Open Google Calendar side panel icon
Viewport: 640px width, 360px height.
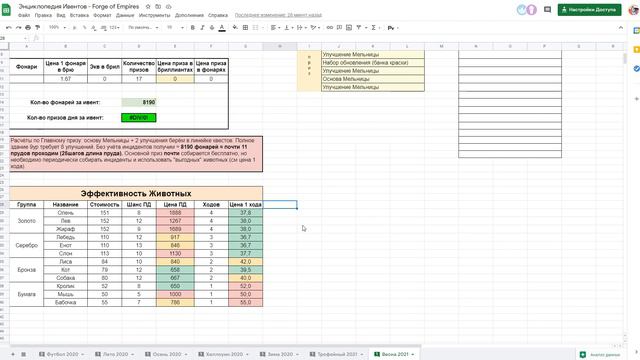(x=636, y=31)
